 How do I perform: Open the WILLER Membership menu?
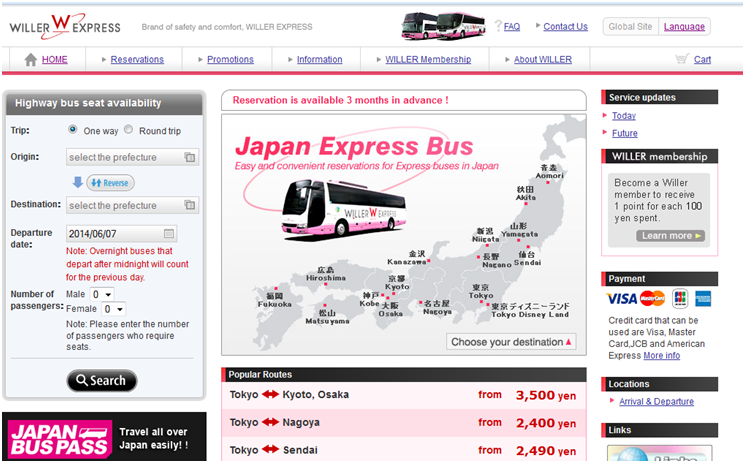click(x=428, y=60)
